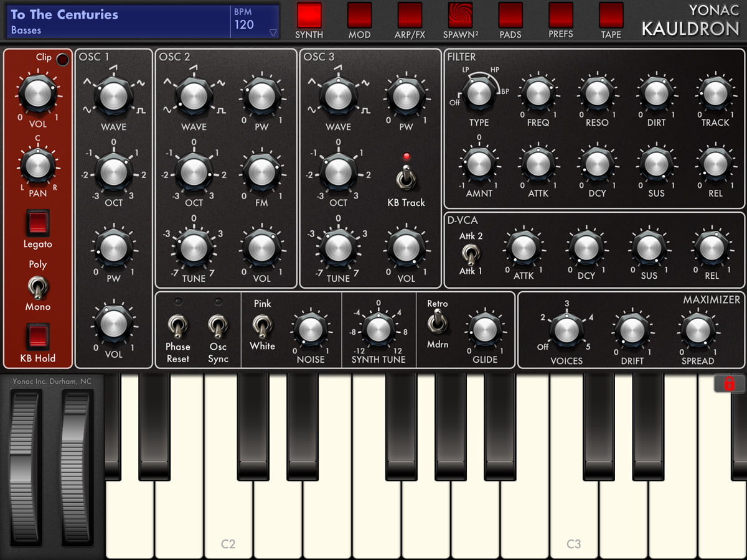Screen dimensions: 747x560
Task: Click the filter FREQ knob
Action: point(538,93)
